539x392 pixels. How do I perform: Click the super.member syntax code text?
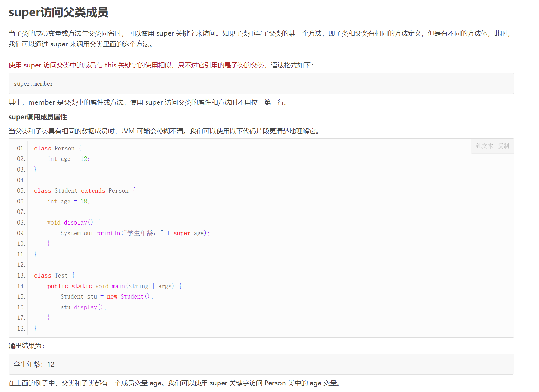(x=33, y=84)
